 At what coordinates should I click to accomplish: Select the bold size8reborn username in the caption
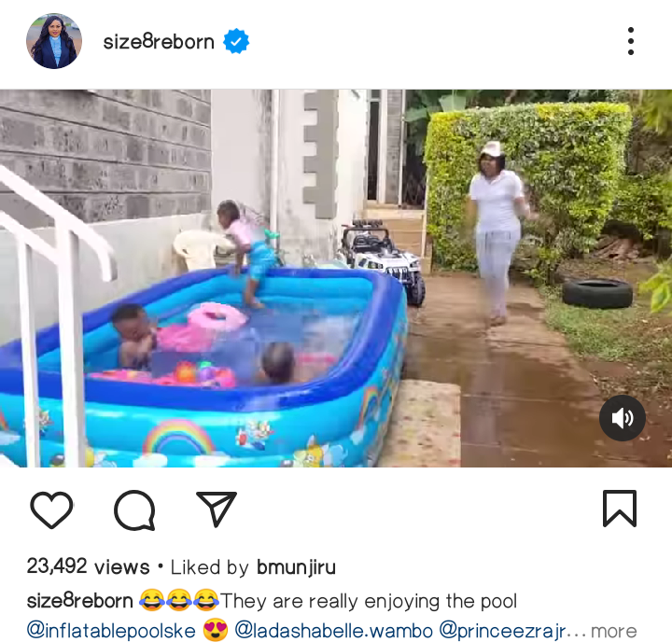(79, 600)
